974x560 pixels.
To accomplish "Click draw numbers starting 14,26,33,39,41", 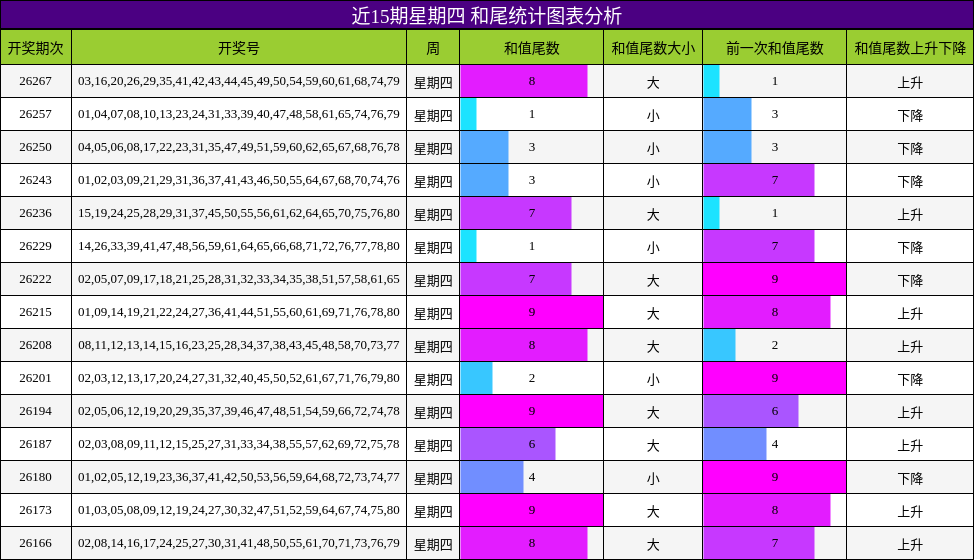I will coord(239,246).
